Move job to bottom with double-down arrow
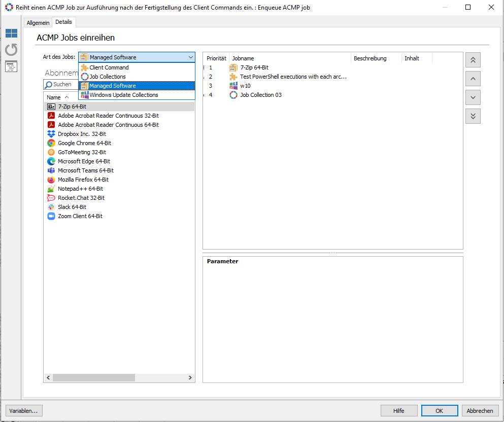 point(473,116)
